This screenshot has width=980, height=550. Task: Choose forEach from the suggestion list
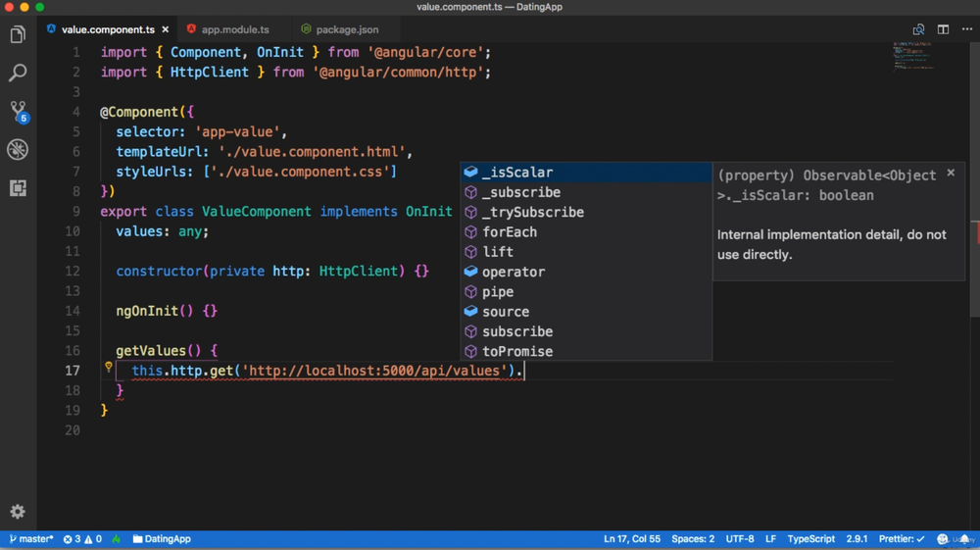click(586, 232)
